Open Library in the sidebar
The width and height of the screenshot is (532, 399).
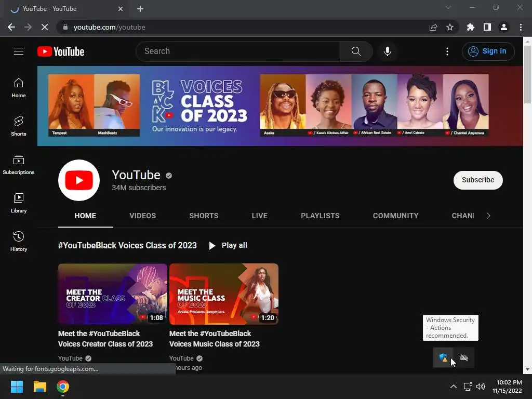click(19, 203)
